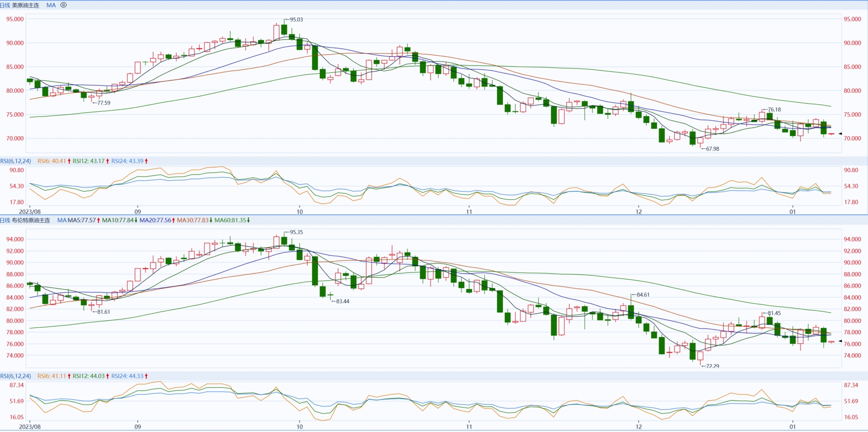The width and height of the screenshot is (868, 432).
Task: Click the 77.59 low price marker
Action: 102,103
